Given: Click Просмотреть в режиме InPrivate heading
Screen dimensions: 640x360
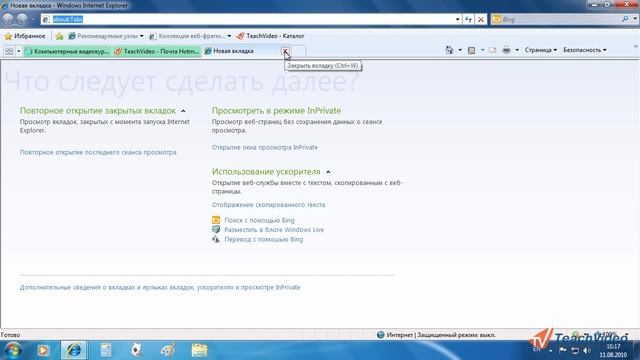Looking at the screenshot, I should coord(276,111).
